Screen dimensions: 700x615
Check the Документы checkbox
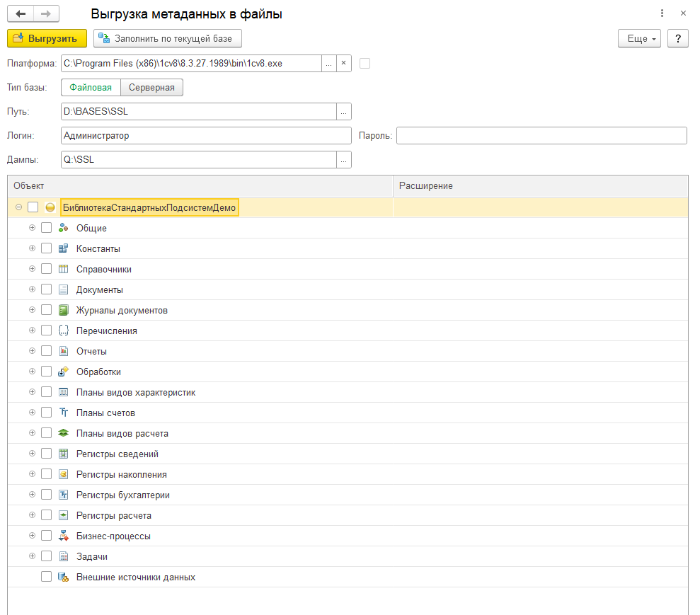[x=46, y=289]
